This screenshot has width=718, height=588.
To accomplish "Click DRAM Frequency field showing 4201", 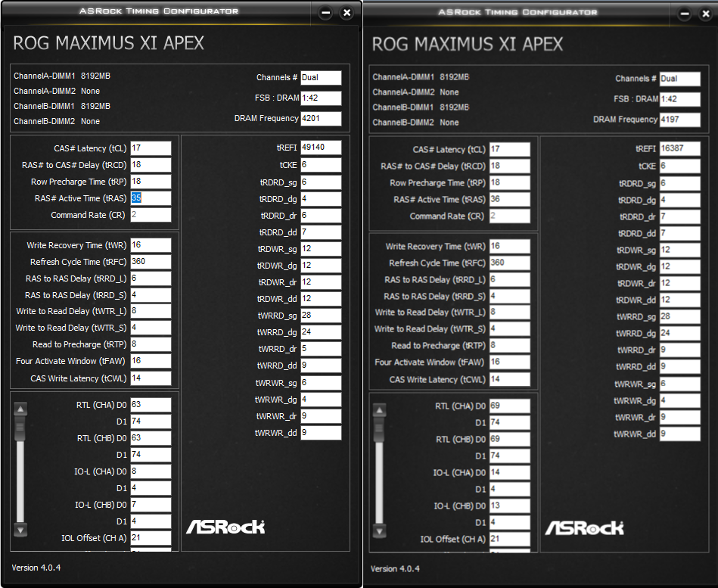I will pos(321,119).
